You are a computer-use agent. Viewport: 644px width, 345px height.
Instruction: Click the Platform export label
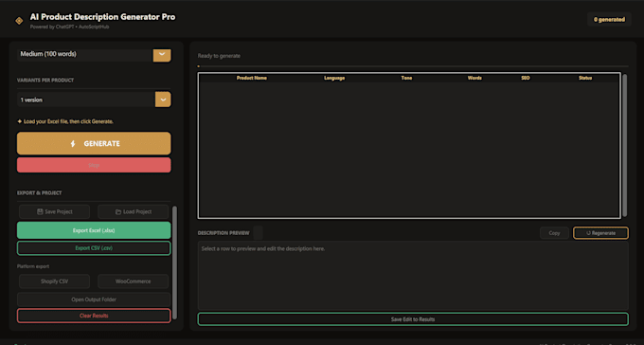pyautogui.click(x=33, y=266)
